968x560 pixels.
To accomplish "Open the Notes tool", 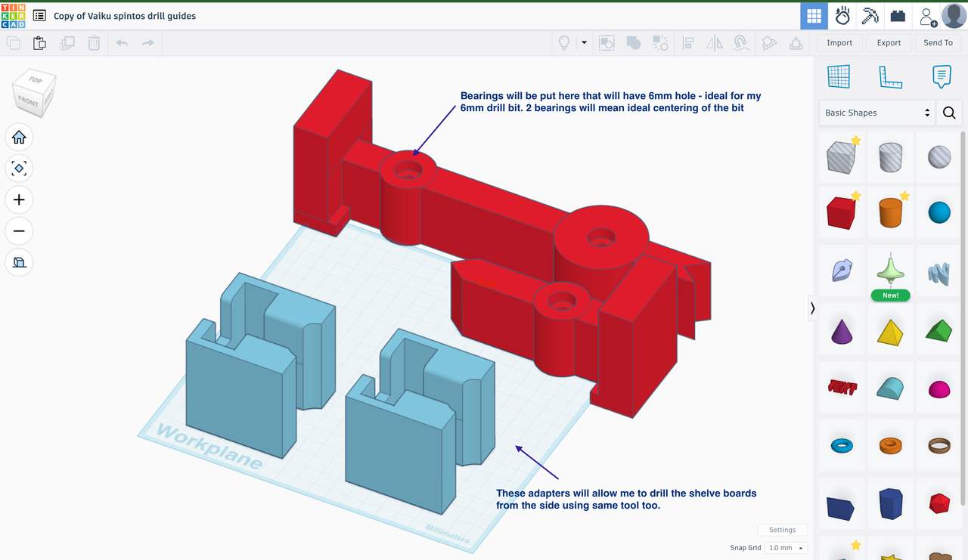I will 941,76.
